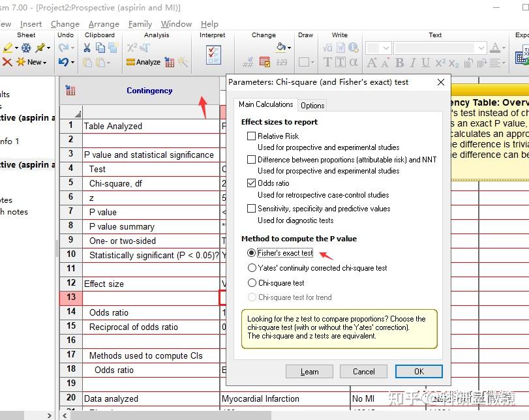This screenshot has height=420, width=529.
Task: Click the change analysis parameters table icon
Action: 170,62
